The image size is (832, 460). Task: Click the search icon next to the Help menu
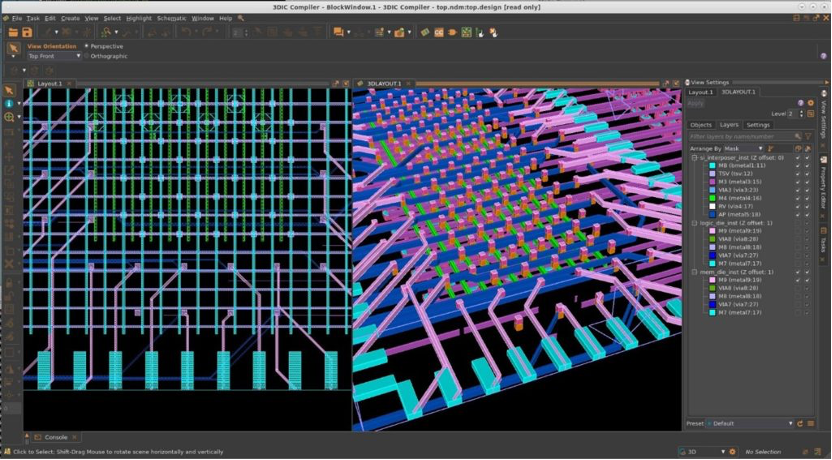[x=241, y=18]
